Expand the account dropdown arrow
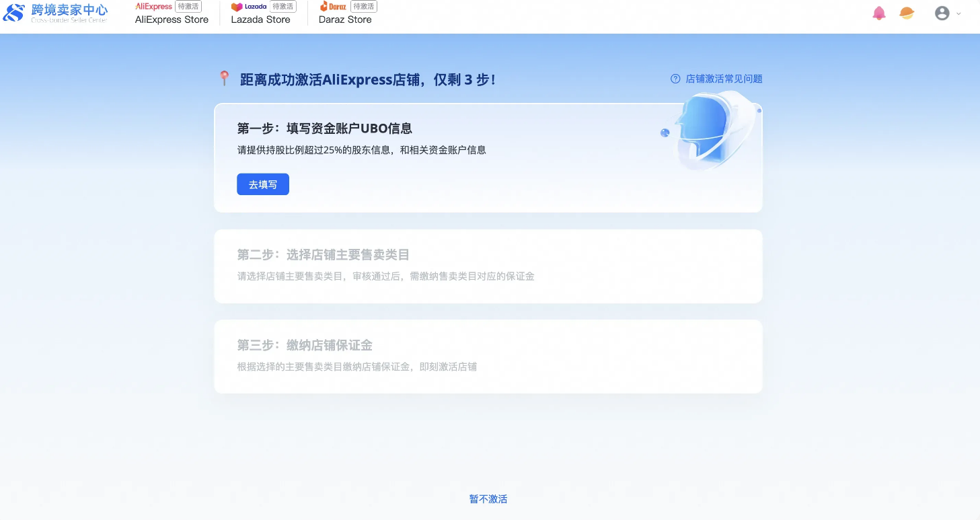This screenshot has height=520, width=980. click(x=958, y=13)
